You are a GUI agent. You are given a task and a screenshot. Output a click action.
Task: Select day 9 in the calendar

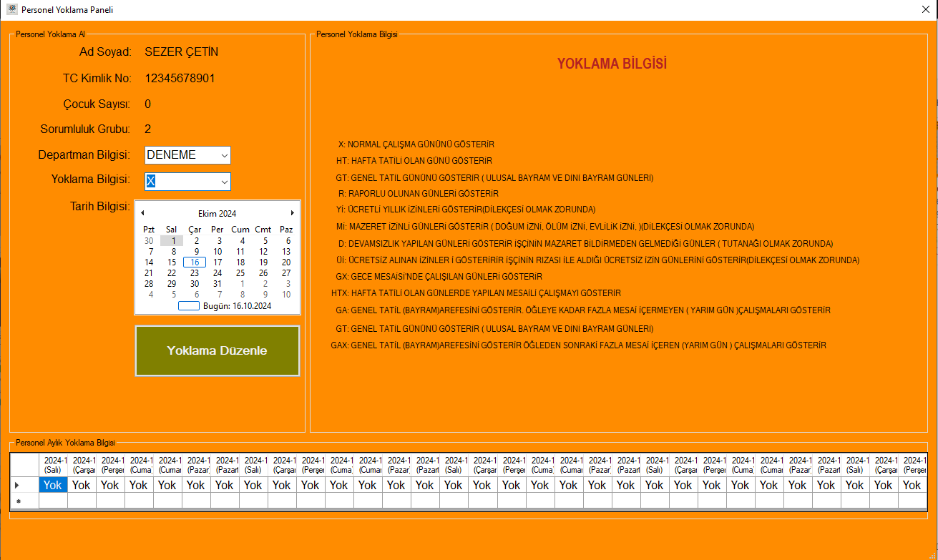click(195, 251)
